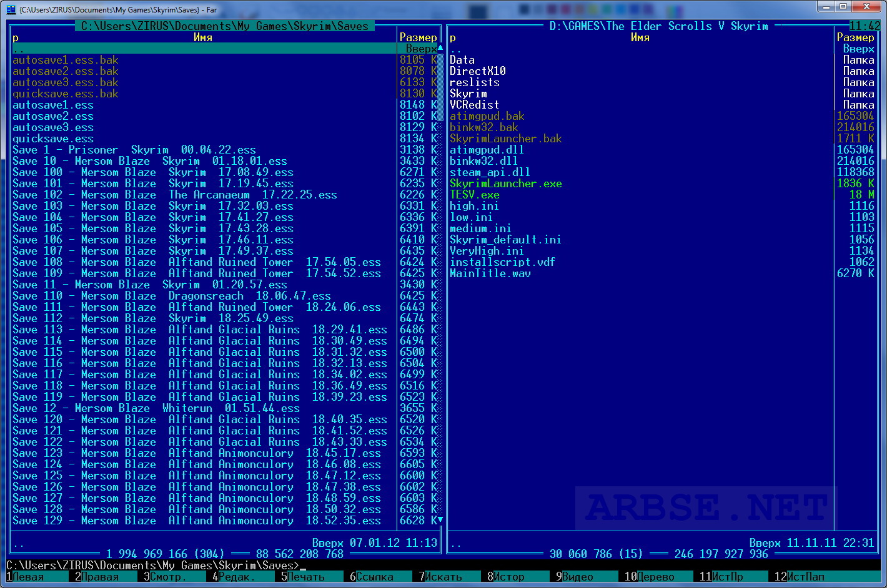
Task: Select installscript.vdf file
Action: click(x=503, y=262)
